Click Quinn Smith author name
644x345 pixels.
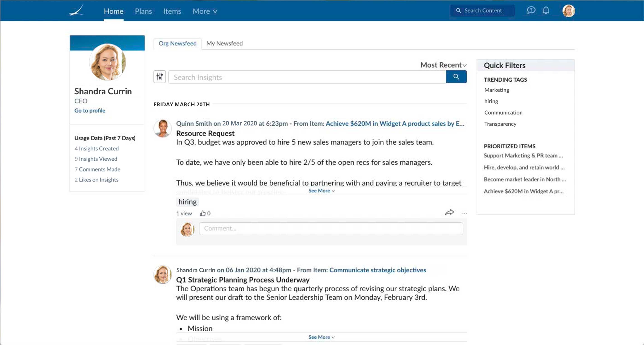click(194, 124)
